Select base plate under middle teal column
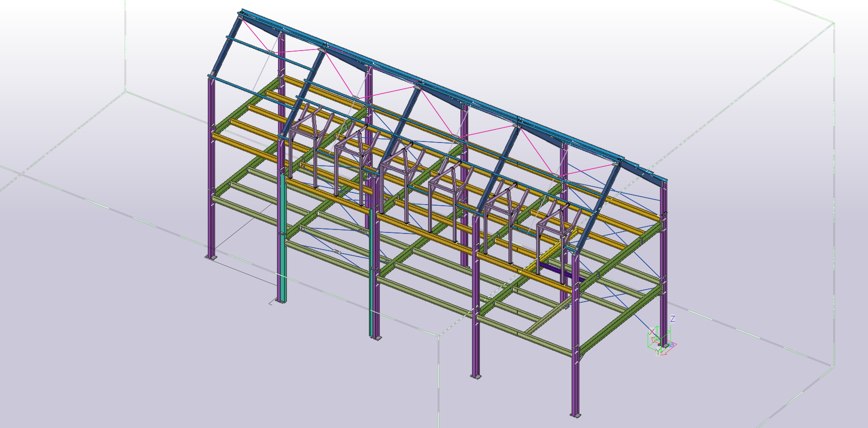868x428 pixels. [x=375, y=338]
